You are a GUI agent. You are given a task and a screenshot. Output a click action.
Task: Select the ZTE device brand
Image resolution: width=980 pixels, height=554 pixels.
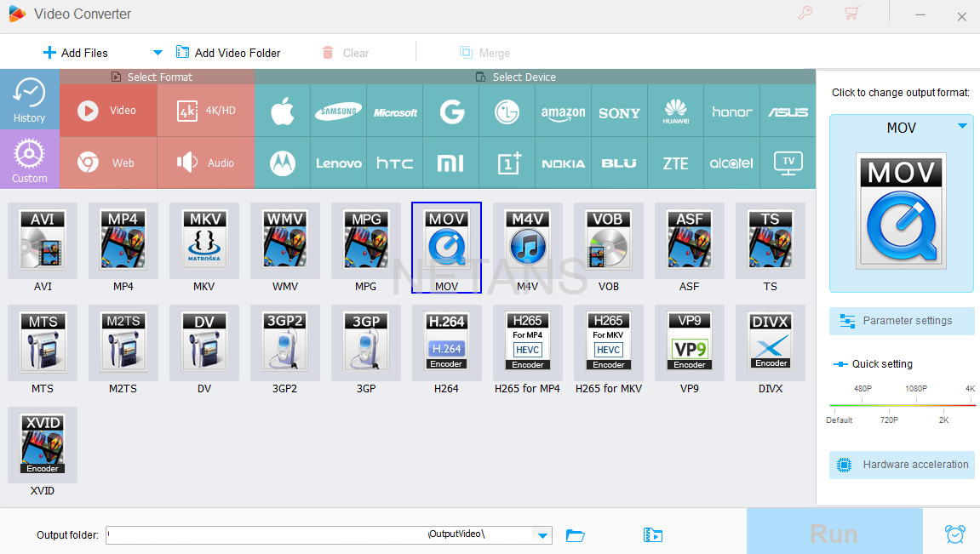[x=676, y=163]
